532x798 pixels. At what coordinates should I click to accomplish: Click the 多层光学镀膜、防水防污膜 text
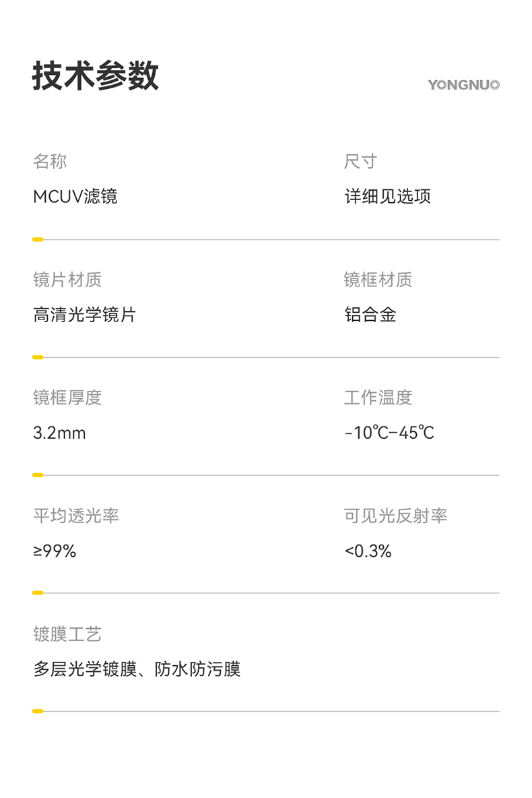click(137, 669)
